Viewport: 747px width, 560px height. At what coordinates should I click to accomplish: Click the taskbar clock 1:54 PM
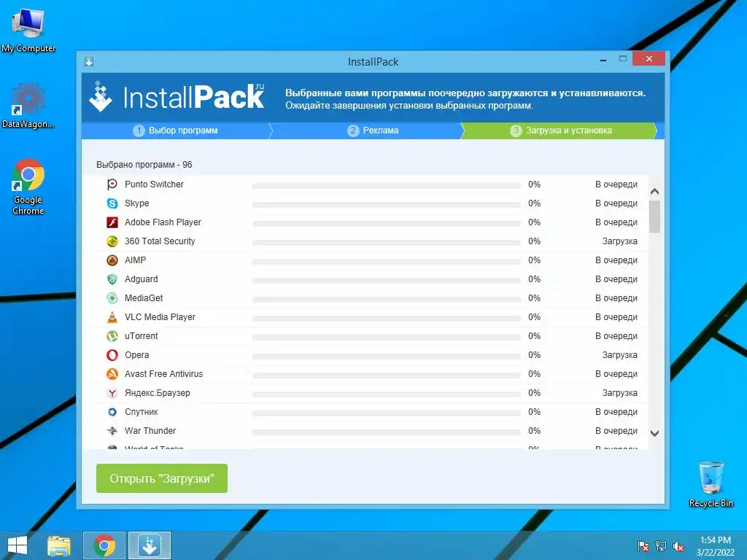715,540
